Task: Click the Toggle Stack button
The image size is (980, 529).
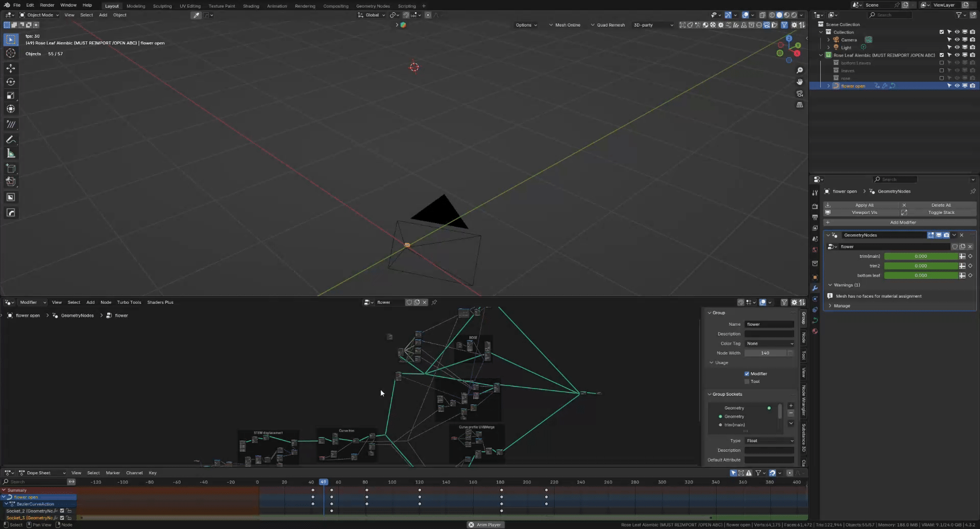Action: click(938, 212)
